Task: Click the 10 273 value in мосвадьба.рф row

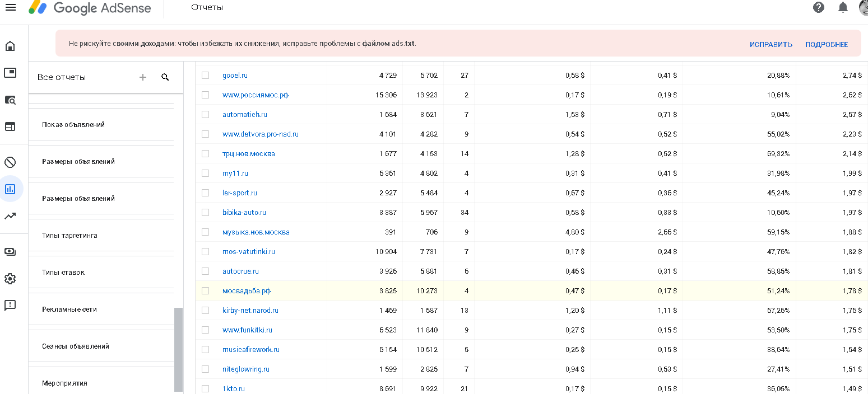Action: coord(428,291)
